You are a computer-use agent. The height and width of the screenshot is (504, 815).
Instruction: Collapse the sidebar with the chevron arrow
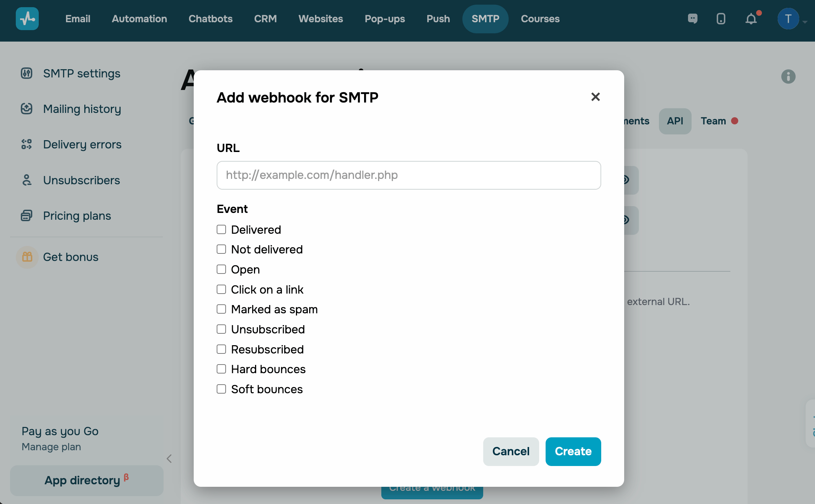pos(169,458)
